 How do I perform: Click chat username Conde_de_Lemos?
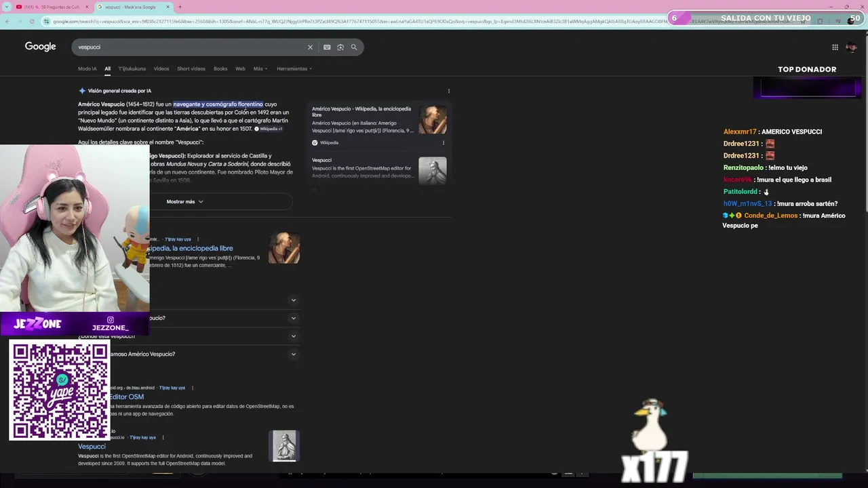[x=771, y=216]
